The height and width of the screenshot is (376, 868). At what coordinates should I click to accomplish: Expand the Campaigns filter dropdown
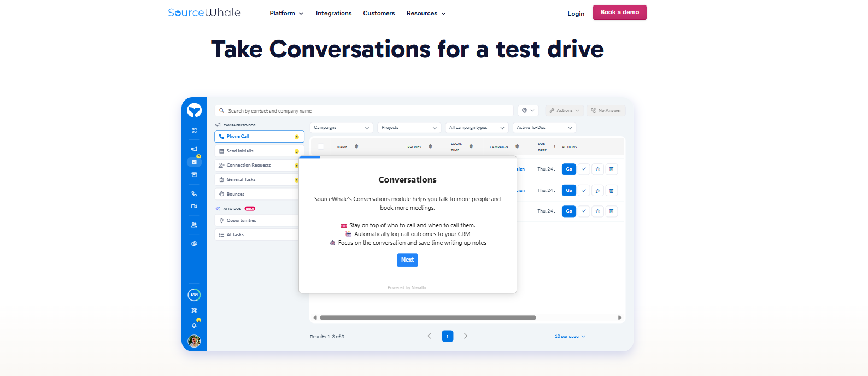click(342, 127)
